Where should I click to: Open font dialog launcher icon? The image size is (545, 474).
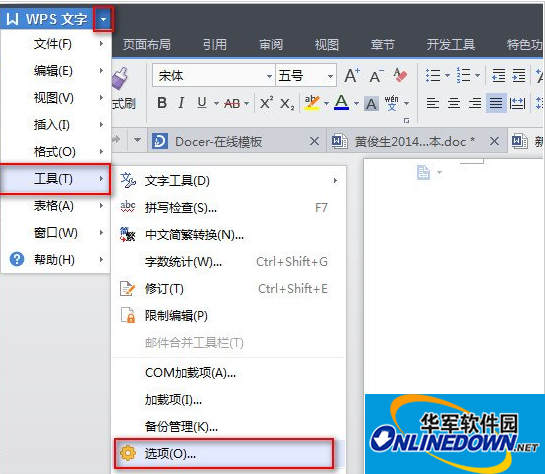406,121
